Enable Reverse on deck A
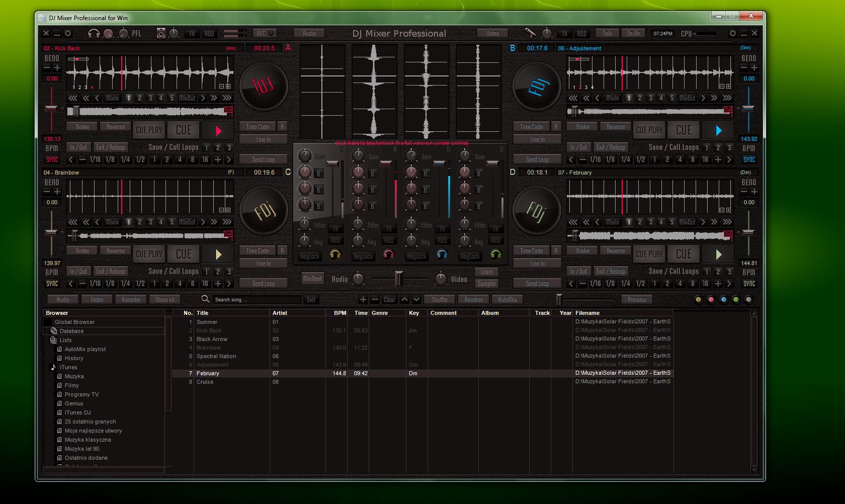The width and height of the screenshot is (845, 504). 115,127
